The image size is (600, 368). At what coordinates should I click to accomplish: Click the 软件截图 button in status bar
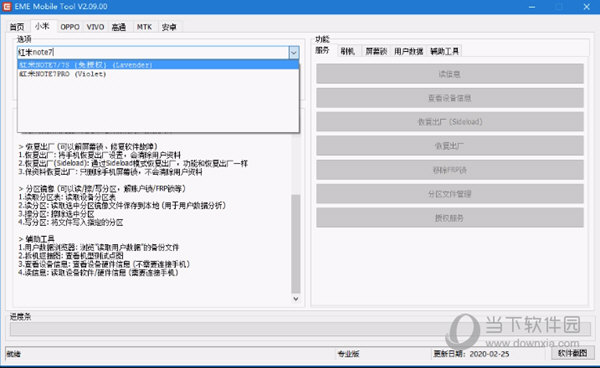coord(572,353)
